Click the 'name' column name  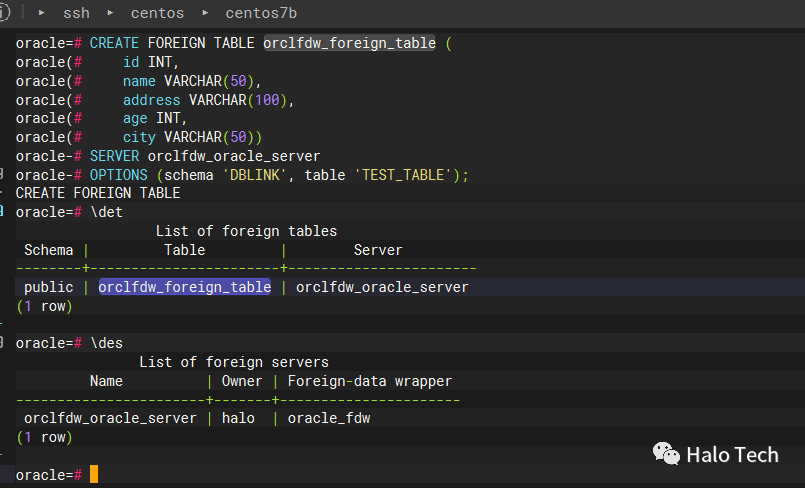(x=139, y=81)
